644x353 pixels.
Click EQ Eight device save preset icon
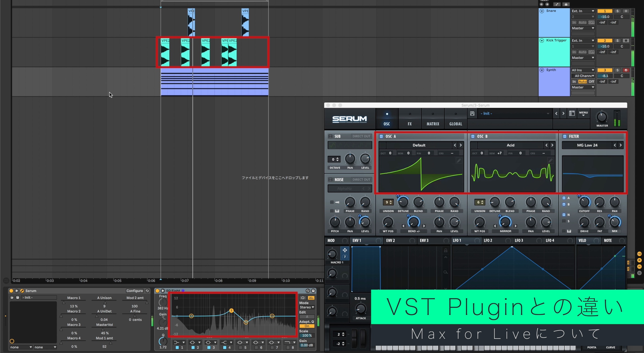(313, 291)
